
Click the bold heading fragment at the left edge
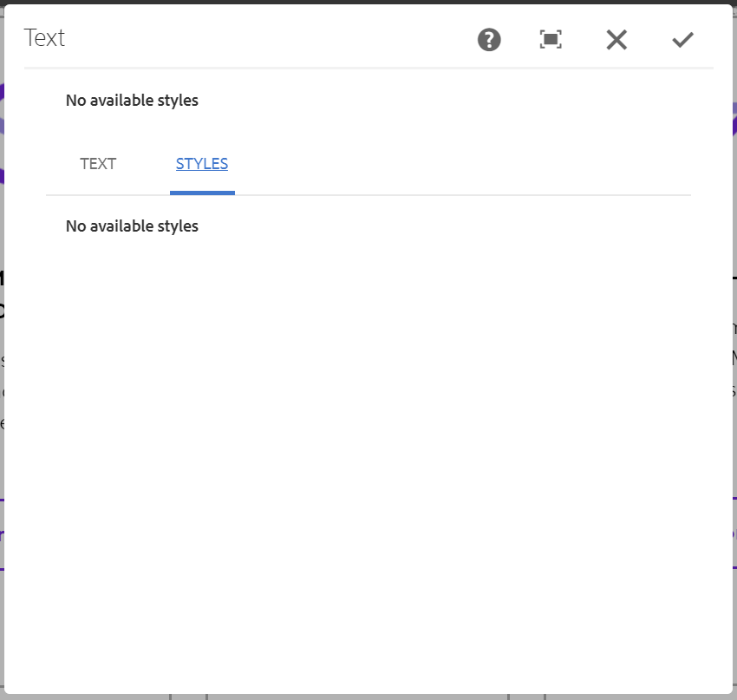2,278
